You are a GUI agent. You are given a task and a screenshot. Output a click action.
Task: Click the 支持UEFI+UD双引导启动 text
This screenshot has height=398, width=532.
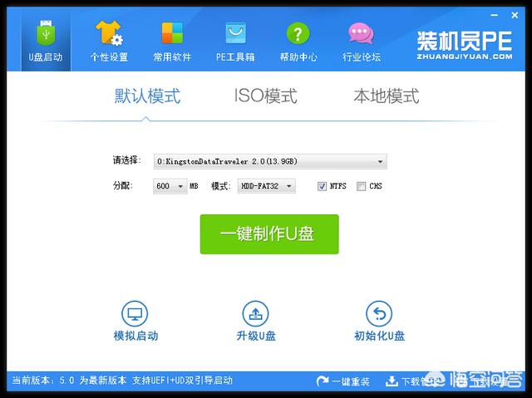(x=183, y=381)
